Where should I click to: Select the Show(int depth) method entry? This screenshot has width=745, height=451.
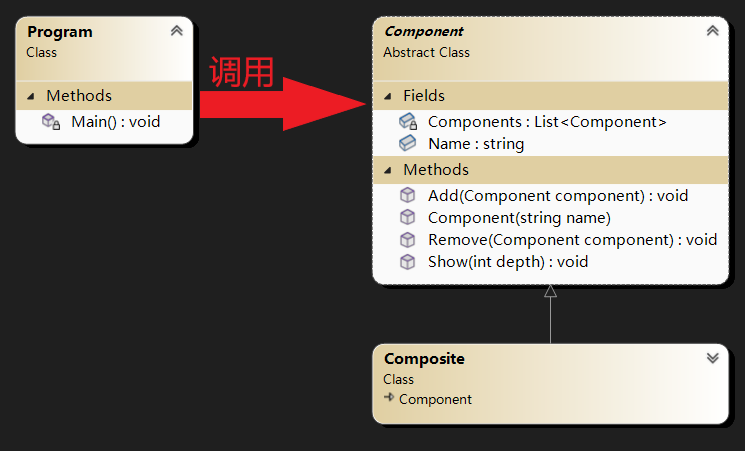[507, 262]
